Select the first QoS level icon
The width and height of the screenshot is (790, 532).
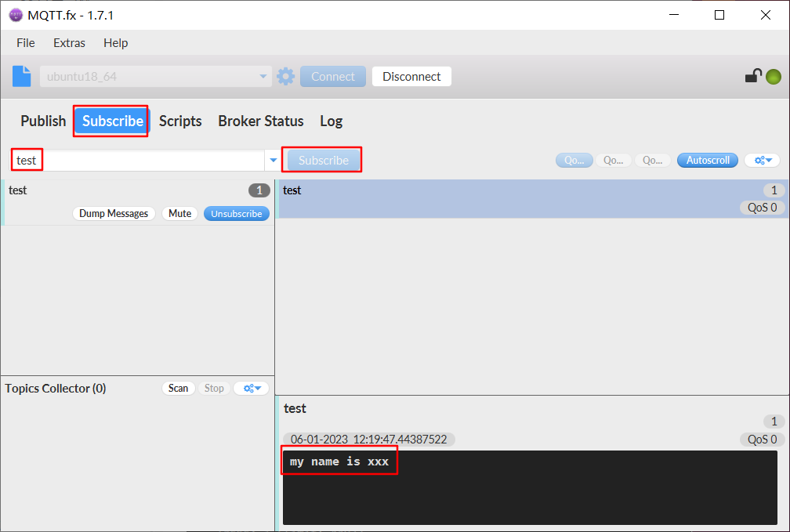pos(574,160)
